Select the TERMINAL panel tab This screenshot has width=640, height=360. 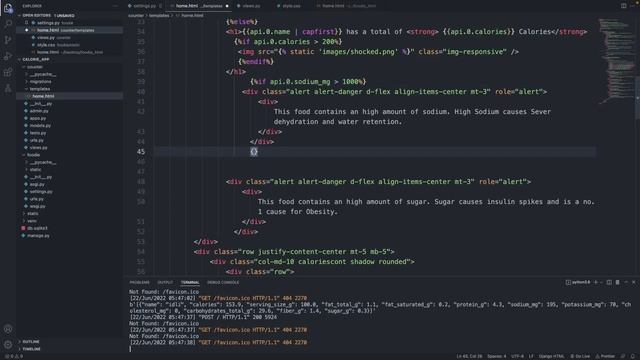190,282
